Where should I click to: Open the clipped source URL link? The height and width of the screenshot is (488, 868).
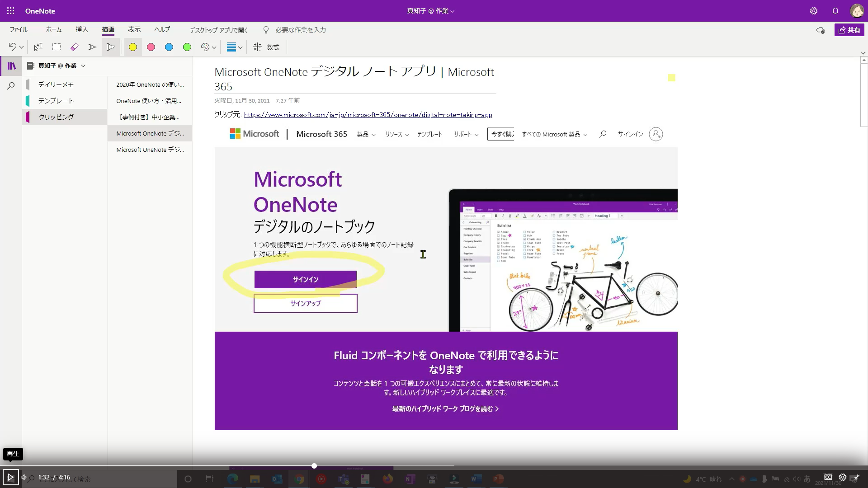tap(368, 115)
